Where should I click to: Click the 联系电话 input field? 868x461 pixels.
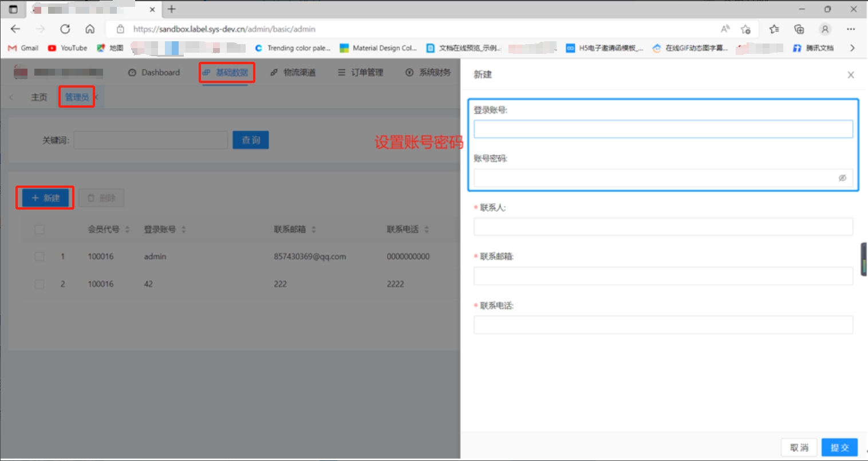point(663,325)
